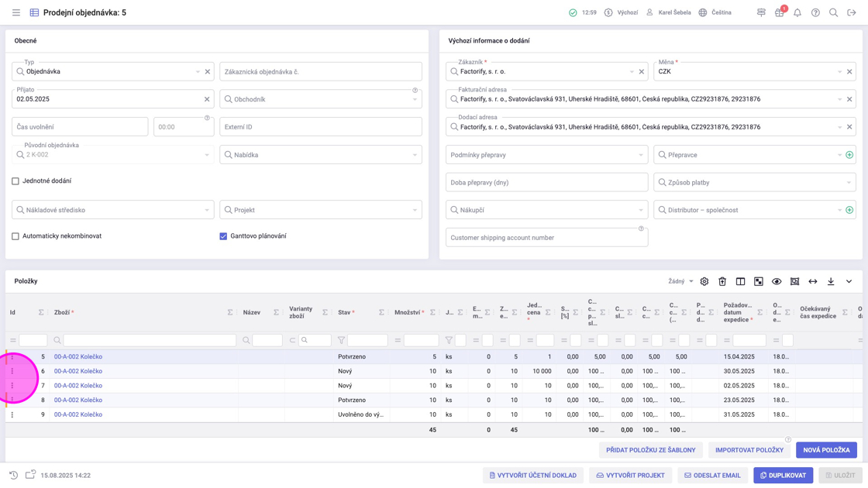Click the Zákaznická objednávka č. field
868x488 pixels.
[321, 72]
